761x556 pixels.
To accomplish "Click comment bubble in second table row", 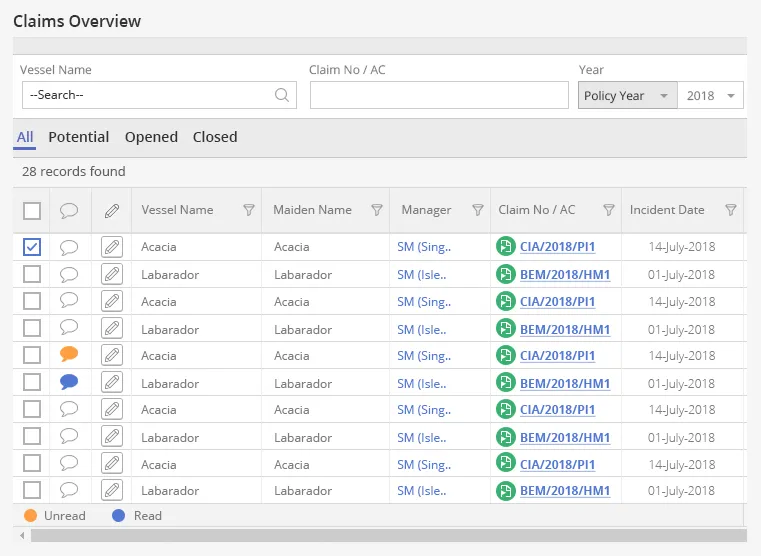I will (69, 275).
